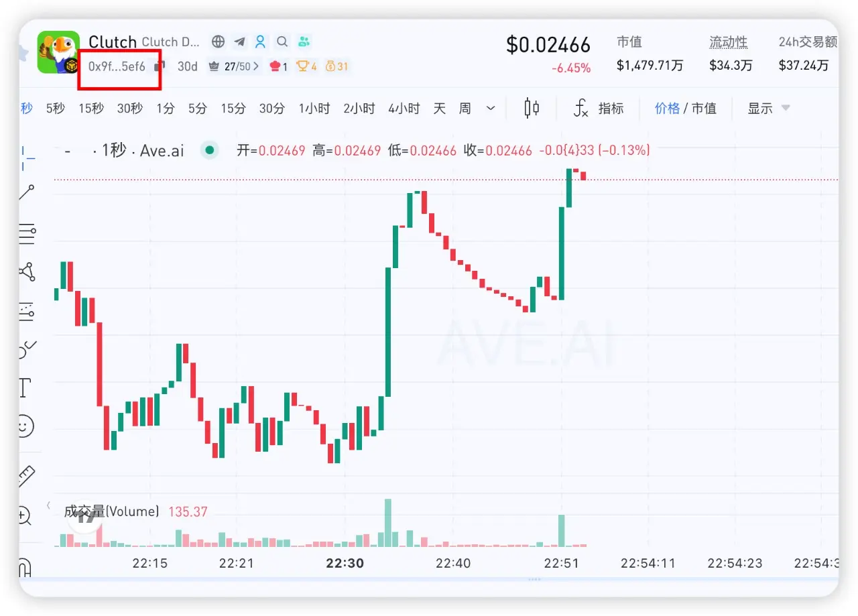Switch chart to 1分 interval
858x616 pixels.
point(166,108)
